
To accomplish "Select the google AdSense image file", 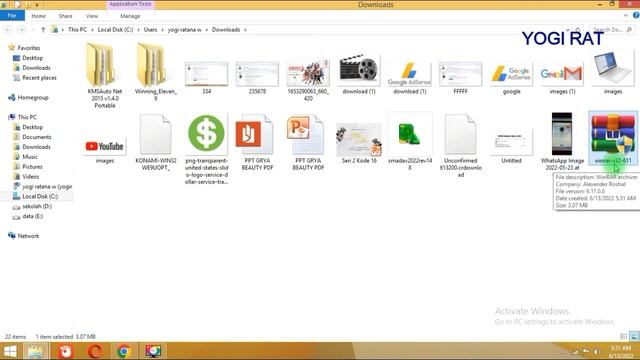I will point(511,78).
